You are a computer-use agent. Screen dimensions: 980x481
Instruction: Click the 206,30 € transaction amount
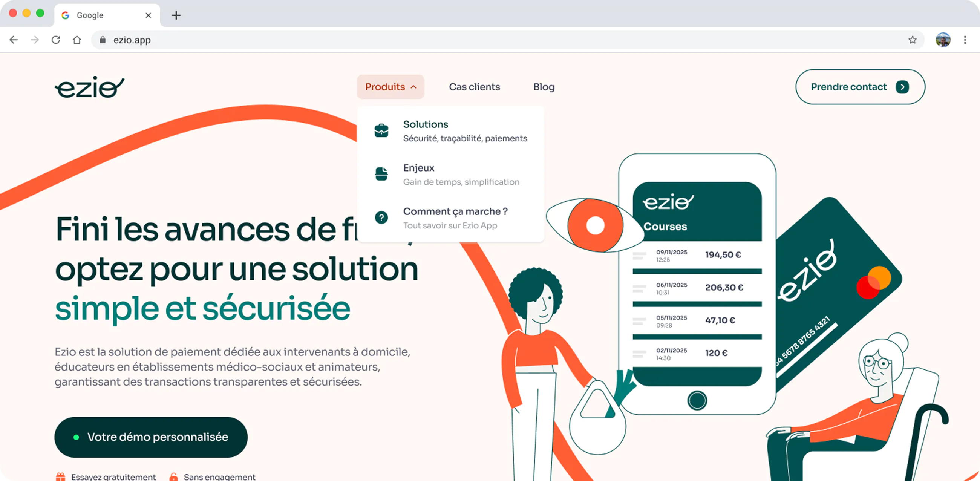click(x=724, y=287)
